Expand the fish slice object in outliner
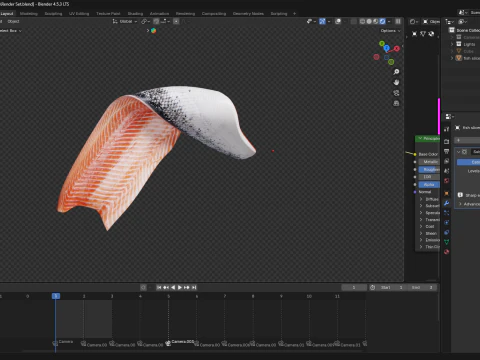Image resolution: width=480 pixels, height=360 pixels. [x=452, y=58]
